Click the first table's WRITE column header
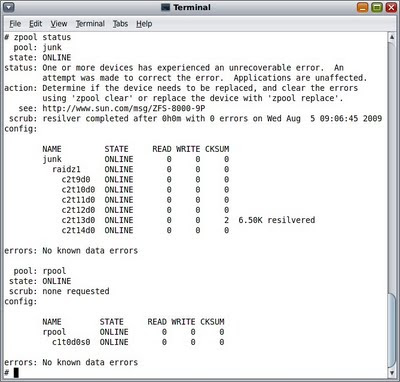 click(188, 149)
